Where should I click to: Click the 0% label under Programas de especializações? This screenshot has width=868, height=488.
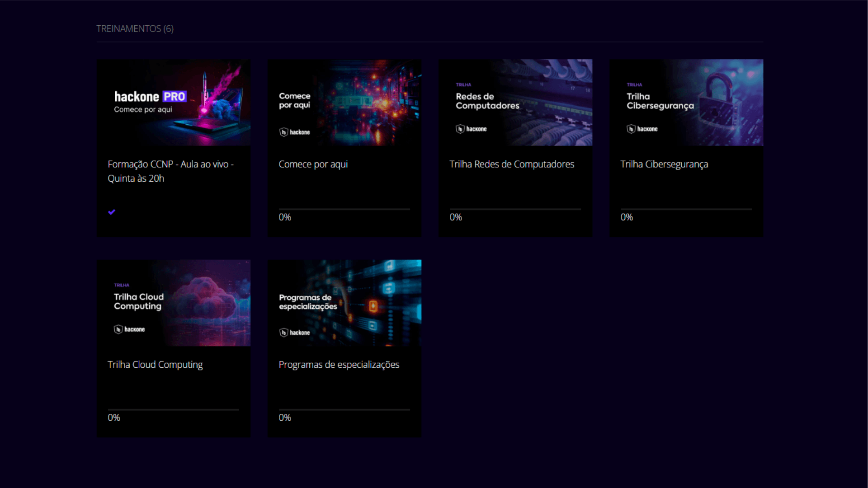(285, 418)
